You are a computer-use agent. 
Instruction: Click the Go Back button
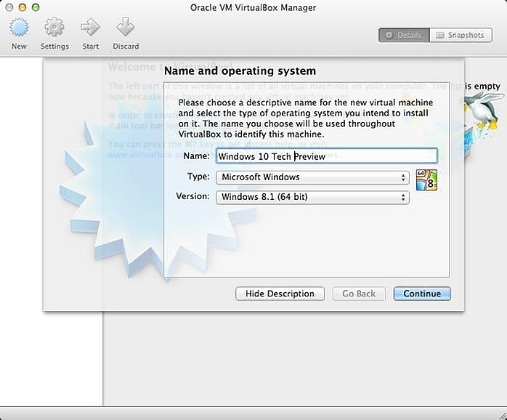pos(359,294)
